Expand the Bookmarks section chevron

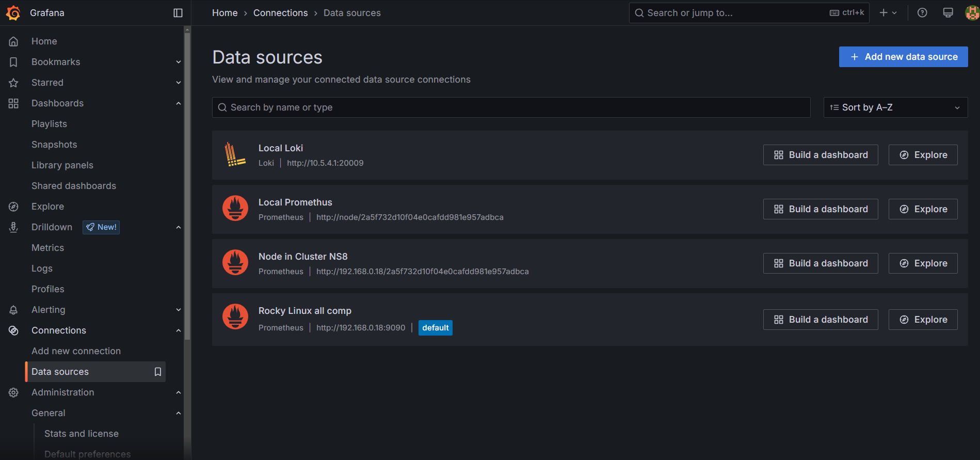pos(179,62)
